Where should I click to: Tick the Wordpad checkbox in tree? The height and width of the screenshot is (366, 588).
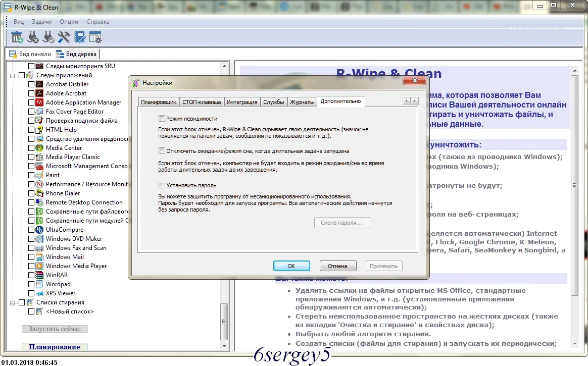click(31, 284)
